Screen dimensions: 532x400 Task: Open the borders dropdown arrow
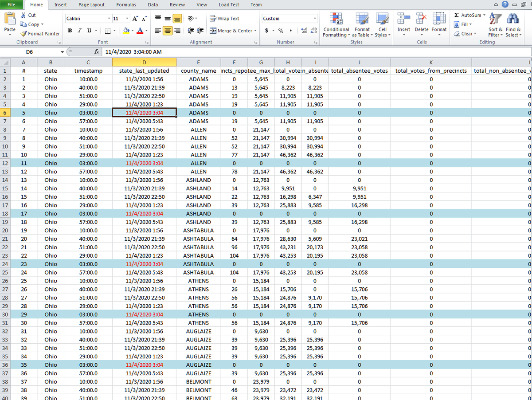point(115,31)
